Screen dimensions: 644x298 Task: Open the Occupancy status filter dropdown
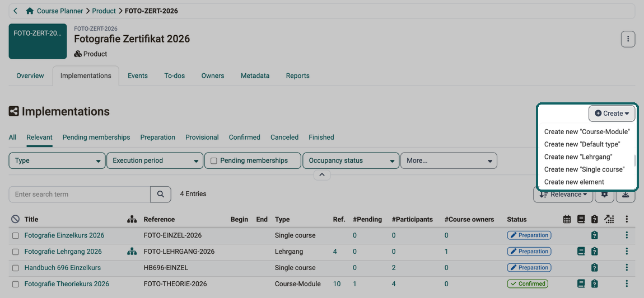point(351,160)
